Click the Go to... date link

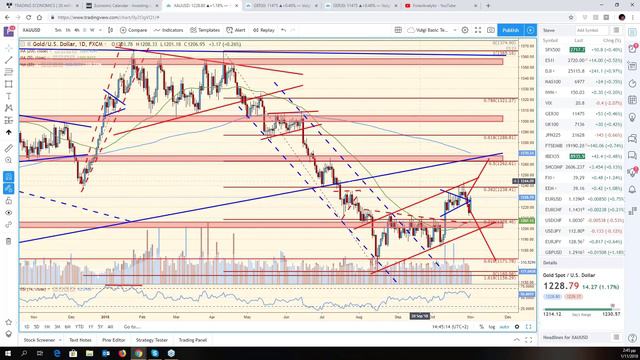[132, 327]
